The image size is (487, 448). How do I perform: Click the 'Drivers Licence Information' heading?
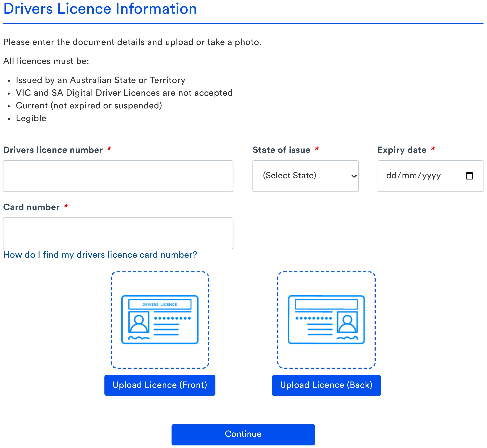100,9
